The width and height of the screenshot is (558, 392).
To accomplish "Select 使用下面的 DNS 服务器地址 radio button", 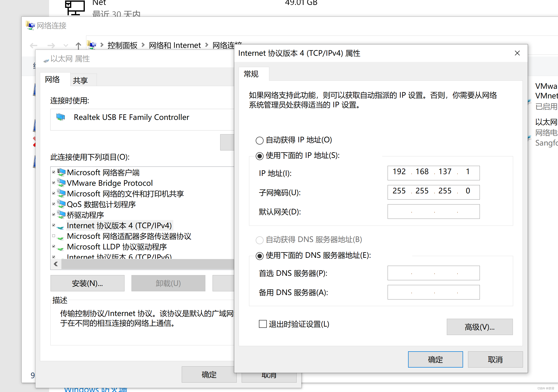I will (x=259, y=256).
